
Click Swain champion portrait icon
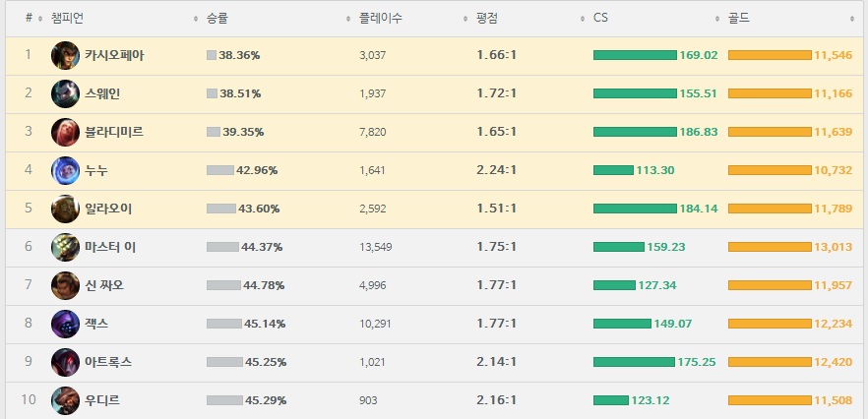(65, 93)
